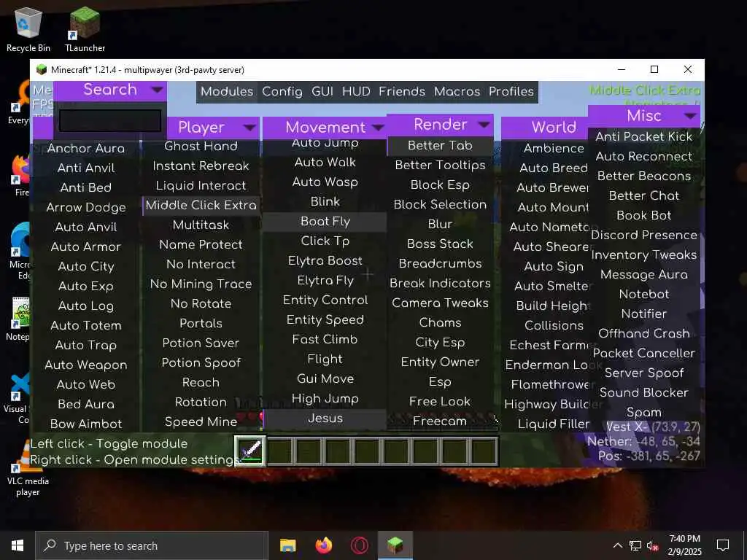Switch to the Friends tab

point(402,91)
